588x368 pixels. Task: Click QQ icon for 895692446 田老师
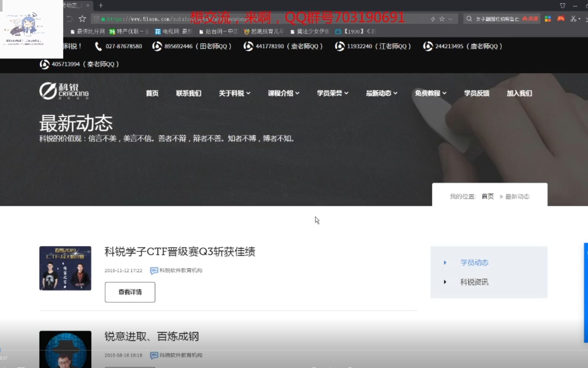[x=157, y=46]
